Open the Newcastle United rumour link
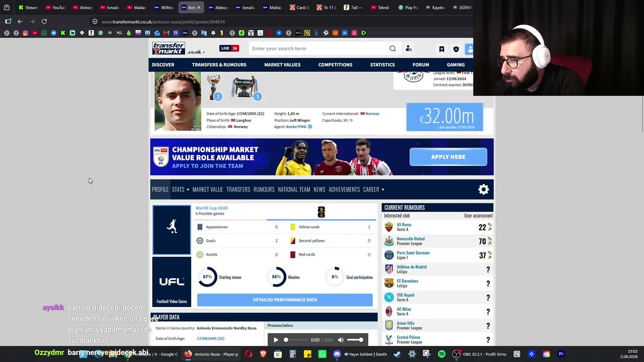The height and width of the screenshot is (362, 644). pyautogui.click(x=411, y=239)
